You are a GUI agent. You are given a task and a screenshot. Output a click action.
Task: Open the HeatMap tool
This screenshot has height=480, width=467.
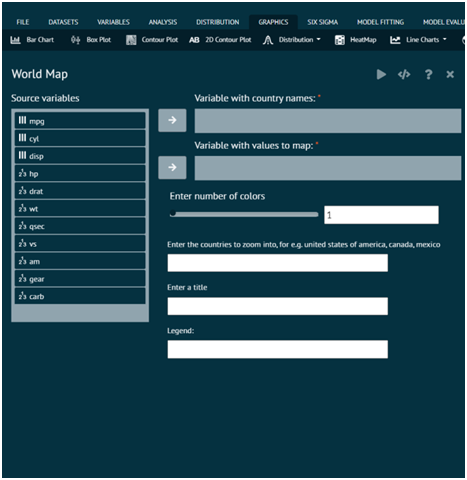click(355, 40)
